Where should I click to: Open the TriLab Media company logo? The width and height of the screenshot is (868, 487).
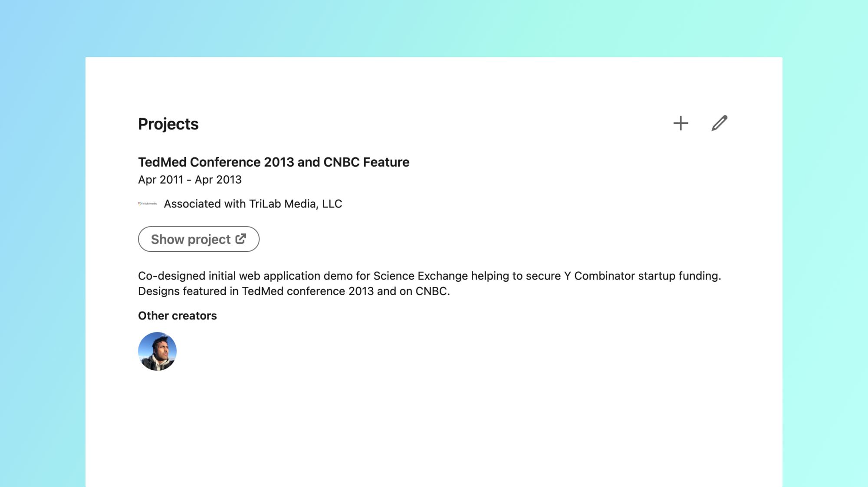pos(148,204)
